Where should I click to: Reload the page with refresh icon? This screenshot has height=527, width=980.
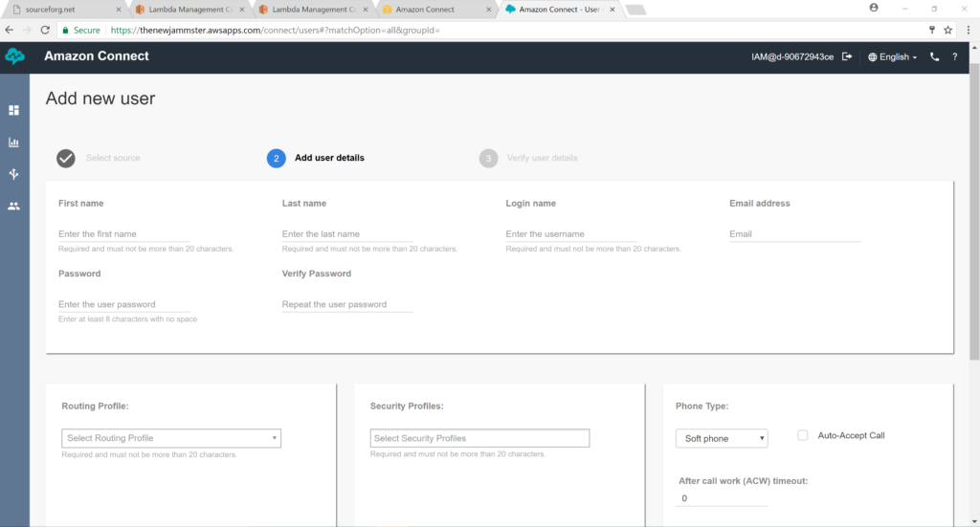[x=45, y=30]
